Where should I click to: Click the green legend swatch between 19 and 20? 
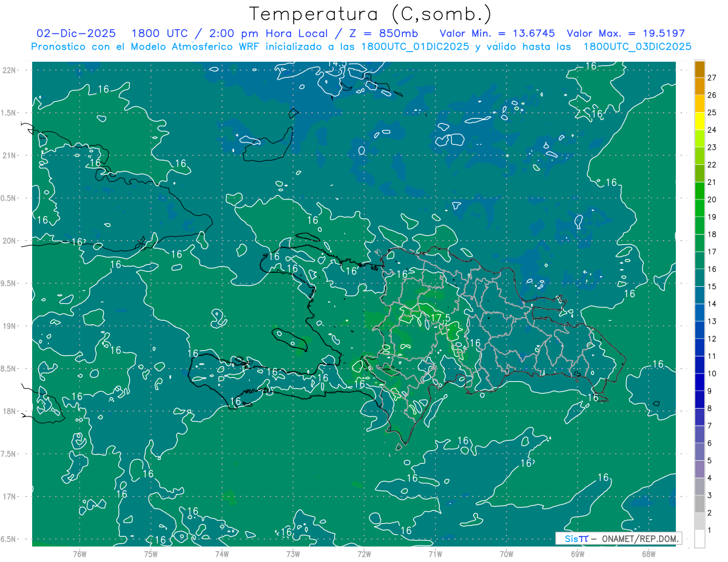pyautogui.click(x=699, y=208)
